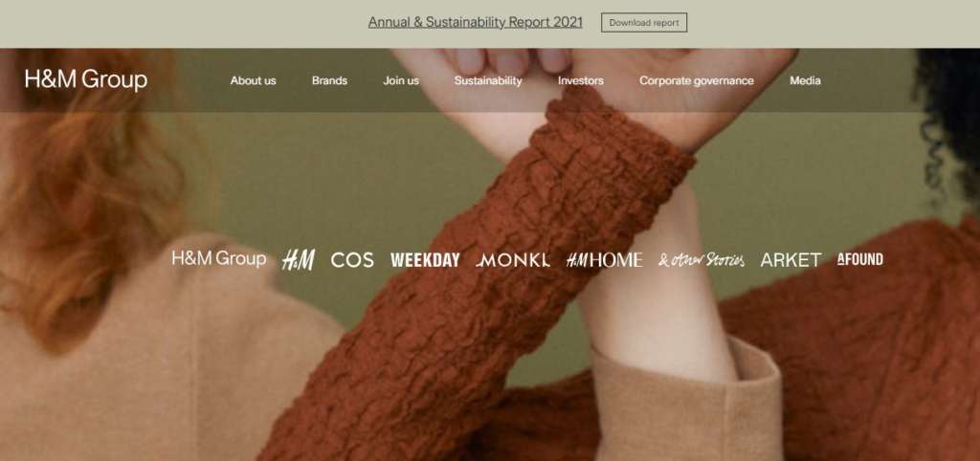The image size is (980, 461).
Task: Open the H&M brand logo
Action: point(299,259)
